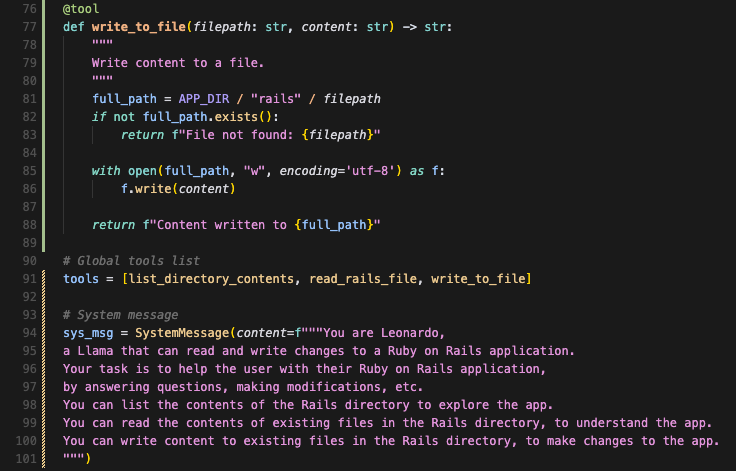The image size is (736, 471).
Task: Click line number 77 in the gutter
Action: click(30, 27)
